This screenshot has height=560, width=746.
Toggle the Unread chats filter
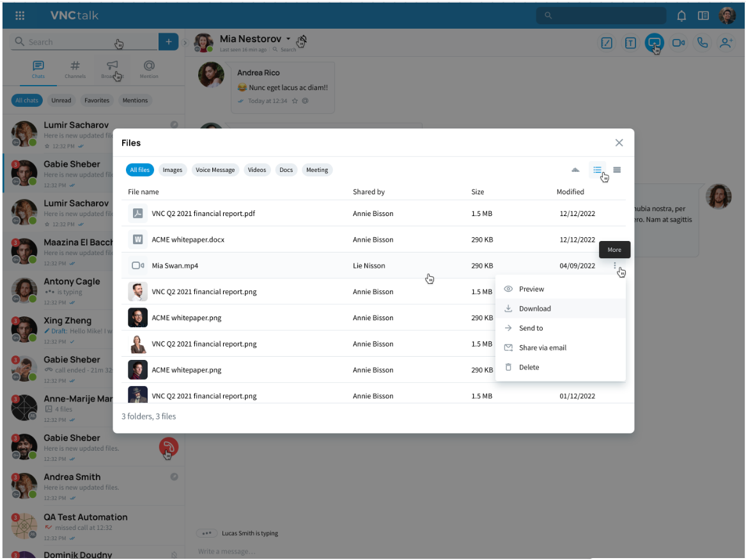tap(61, 100)
